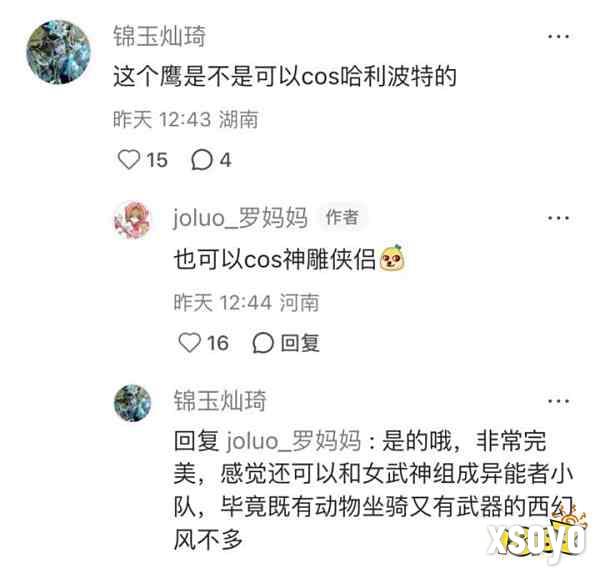
Task: Like the Harry Potter cos comment
Action: (129, 160)
